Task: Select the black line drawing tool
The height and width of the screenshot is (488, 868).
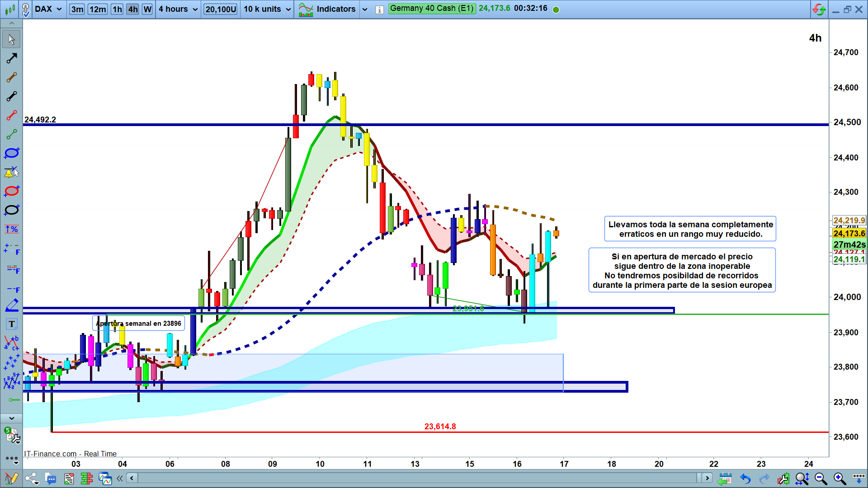Action: click(11, 58)
